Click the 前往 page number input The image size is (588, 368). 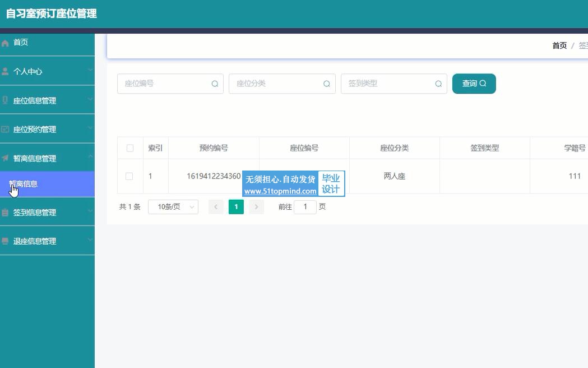click(x=305, y=206)
